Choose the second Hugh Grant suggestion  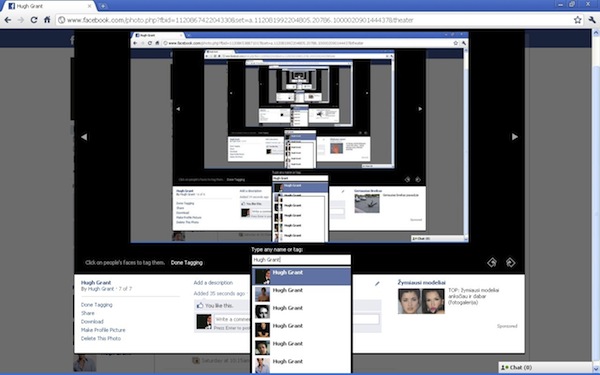point(302,294)
